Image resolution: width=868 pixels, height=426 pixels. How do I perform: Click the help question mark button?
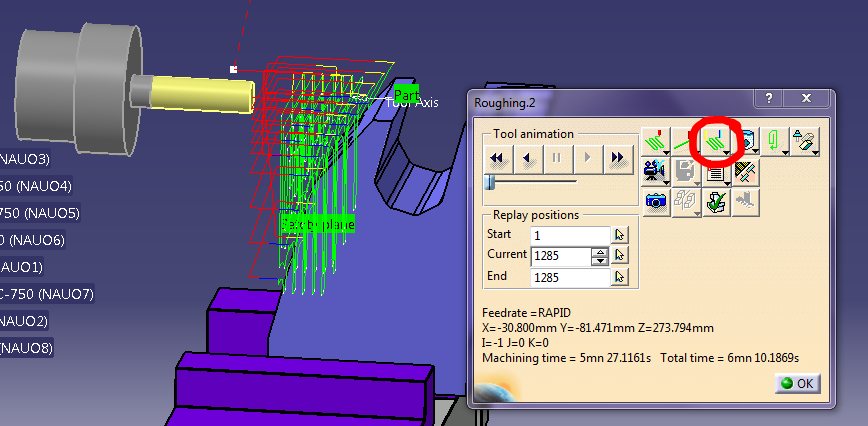(767, 99)
